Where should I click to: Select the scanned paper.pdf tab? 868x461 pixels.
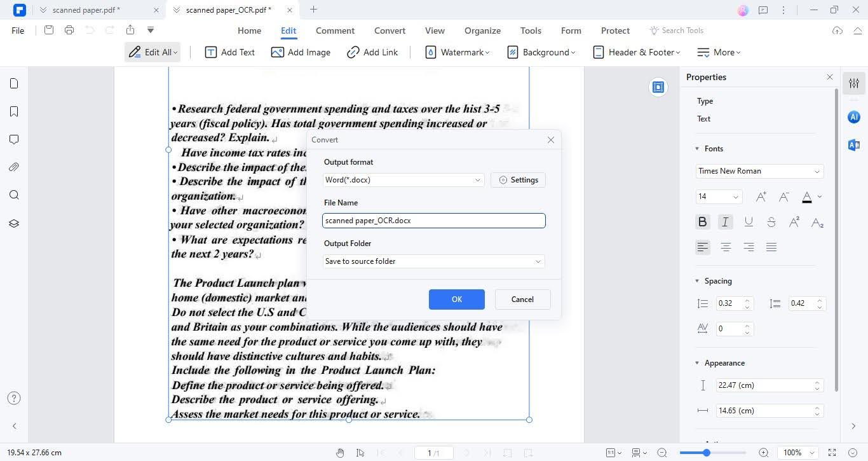[86, 10]
